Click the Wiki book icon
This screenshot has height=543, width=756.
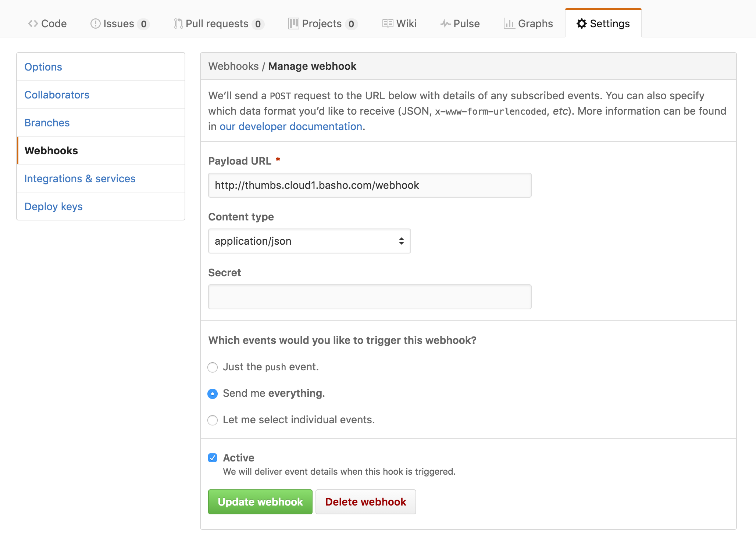(388, 24)
